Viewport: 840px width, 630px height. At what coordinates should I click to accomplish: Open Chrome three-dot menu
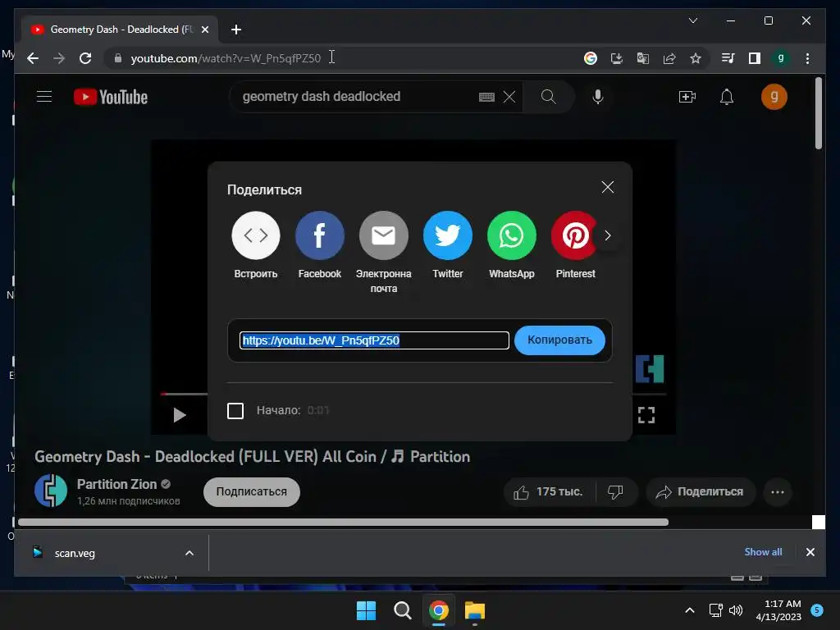pos(807,58)
